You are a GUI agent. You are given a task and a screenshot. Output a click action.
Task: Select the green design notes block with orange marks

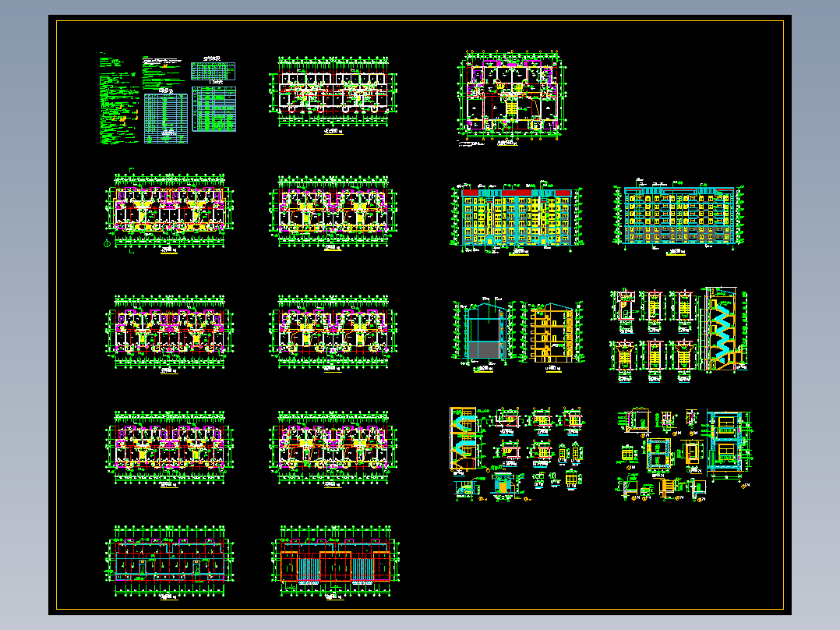[119, 99]
